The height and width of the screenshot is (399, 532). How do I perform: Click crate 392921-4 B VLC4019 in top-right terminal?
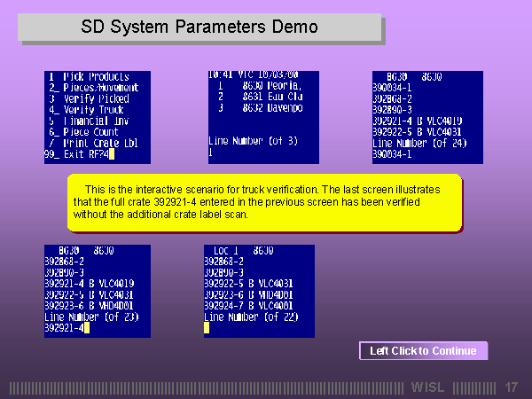[x=418, y=120]
